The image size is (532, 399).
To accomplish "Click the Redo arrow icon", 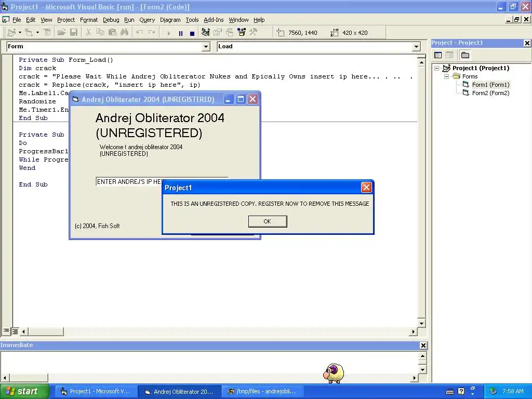I will point(152,33).
